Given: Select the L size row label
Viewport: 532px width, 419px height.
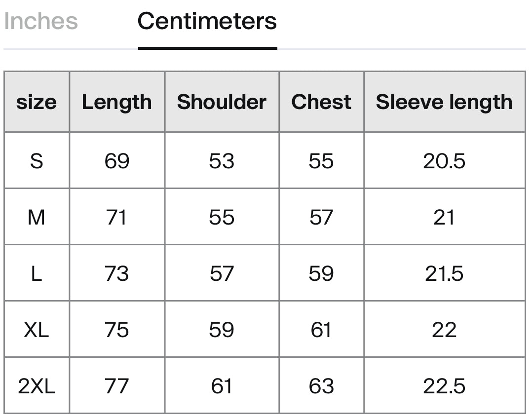Looking at the screenshot, I should point(37,273).
